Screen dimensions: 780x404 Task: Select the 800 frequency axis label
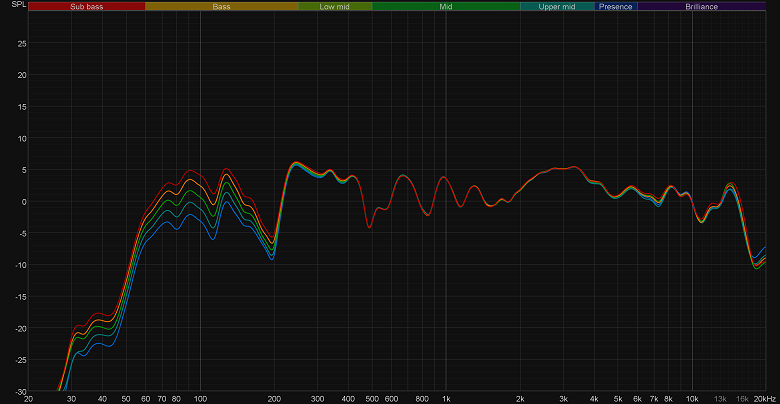coord(422,399)
